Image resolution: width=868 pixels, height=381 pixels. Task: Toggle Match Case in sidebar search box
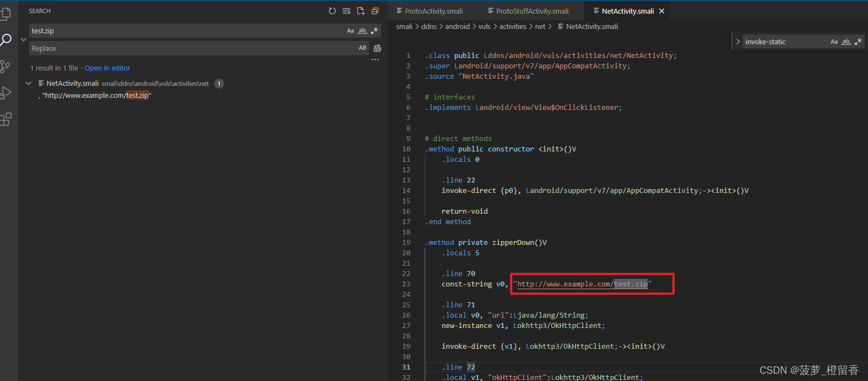click(350, 31)
